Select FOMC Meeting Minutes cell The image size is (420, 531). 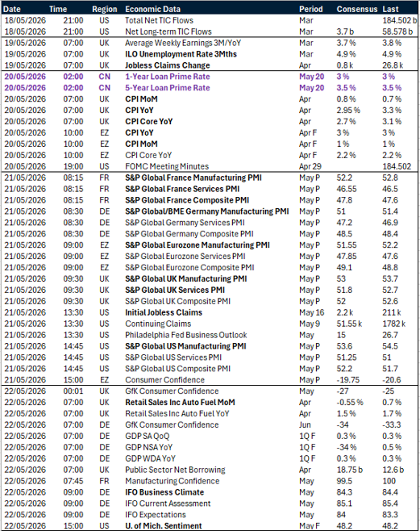(x=167, y=166)
